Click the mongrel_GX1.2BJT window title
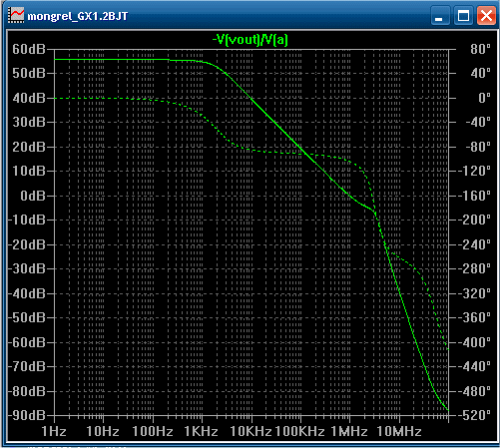Image resolution: width=500 pixels, height=448 pixels. click(78, 16)
